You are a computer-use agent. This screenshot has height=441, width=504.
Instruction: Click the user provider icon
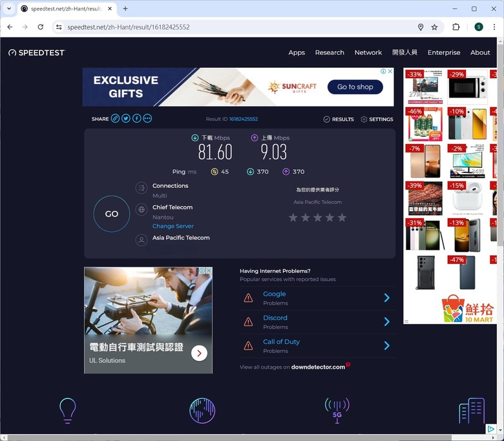[142, 240]
